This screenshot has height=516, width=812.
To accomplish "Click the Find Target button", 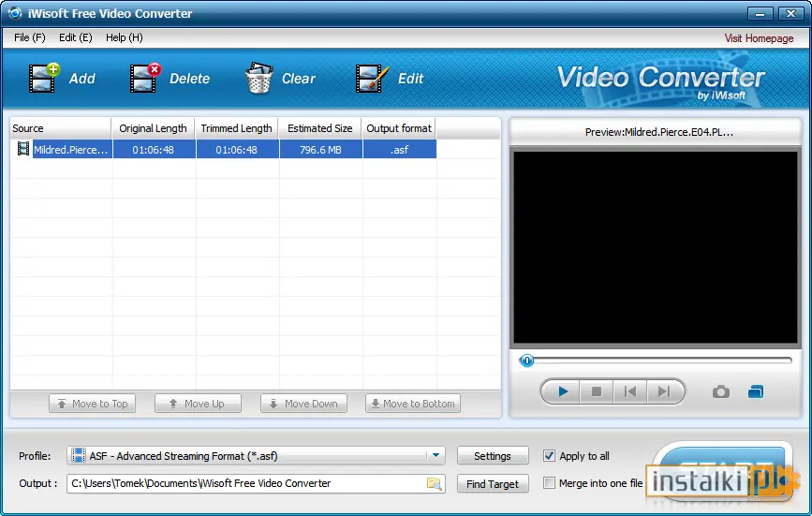I will [493, 484].
